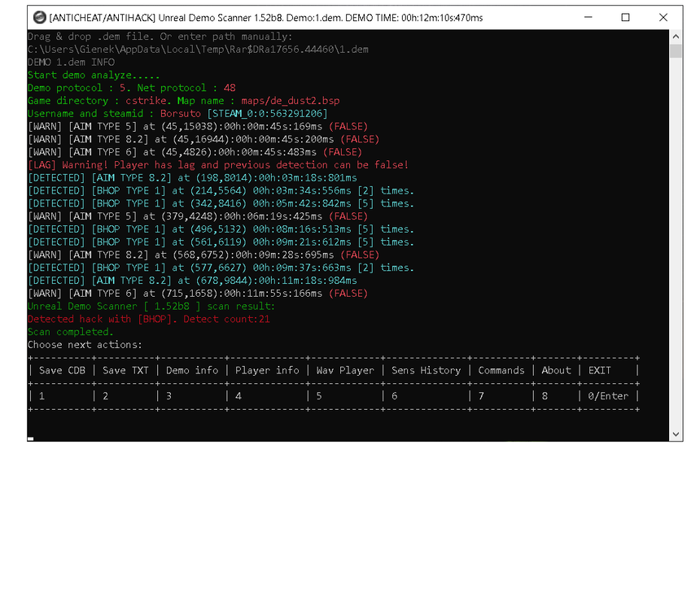This screenshot has height=610, width=700.
Task: Click the "Start demo analyze....." line
Action: point(94,76)
